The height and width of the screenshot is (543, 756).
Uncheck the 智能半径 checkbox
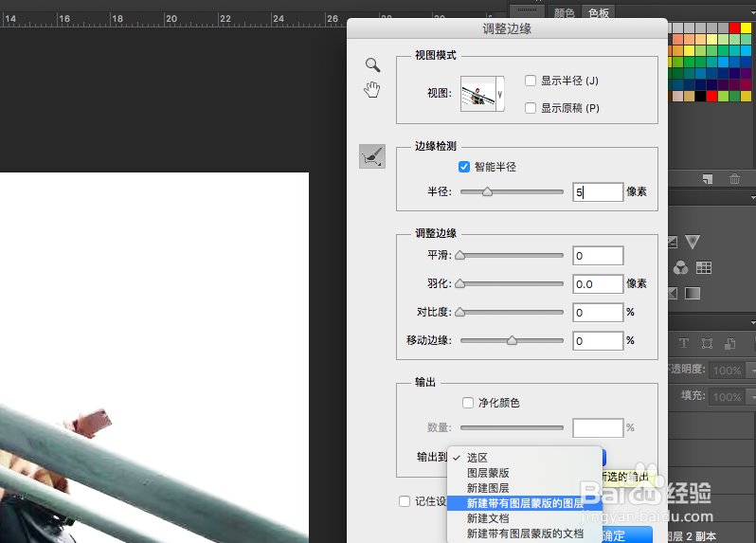(x=464, y=167)
